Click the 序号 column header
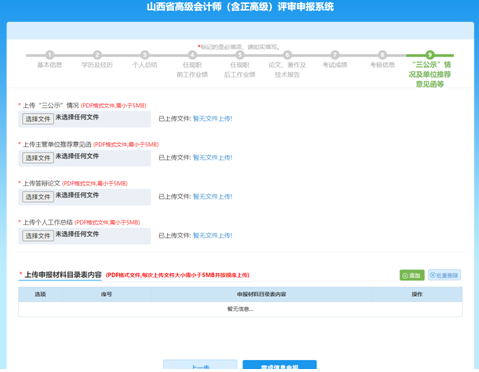Viewport: 479px width, 372px height. (x=106, y=294)
